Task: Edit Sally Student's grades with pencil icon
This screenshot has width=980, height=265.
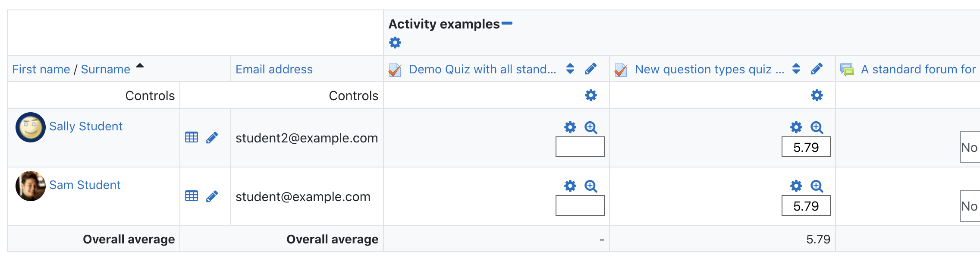Action: 212,138
